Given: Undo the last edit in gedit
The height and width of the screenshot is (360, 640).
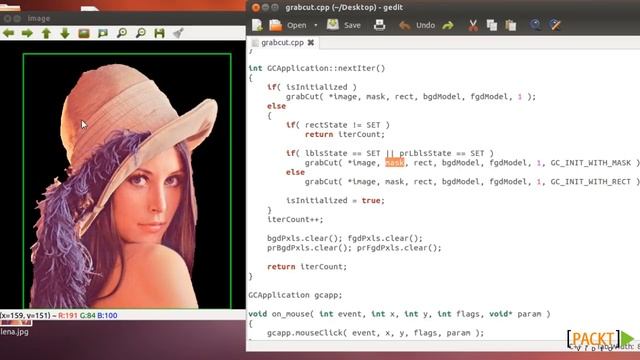Looking at the screenshot, I should [417, 25].
